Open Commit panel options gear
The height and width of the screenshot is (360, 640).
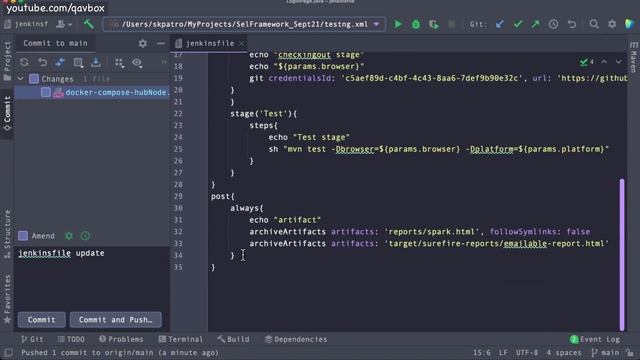click(x=142, y=43)
